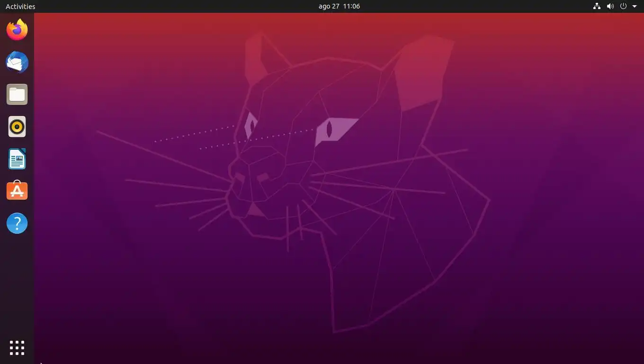Open the clock showing ago 27 11:06

(x=339, y=6)
